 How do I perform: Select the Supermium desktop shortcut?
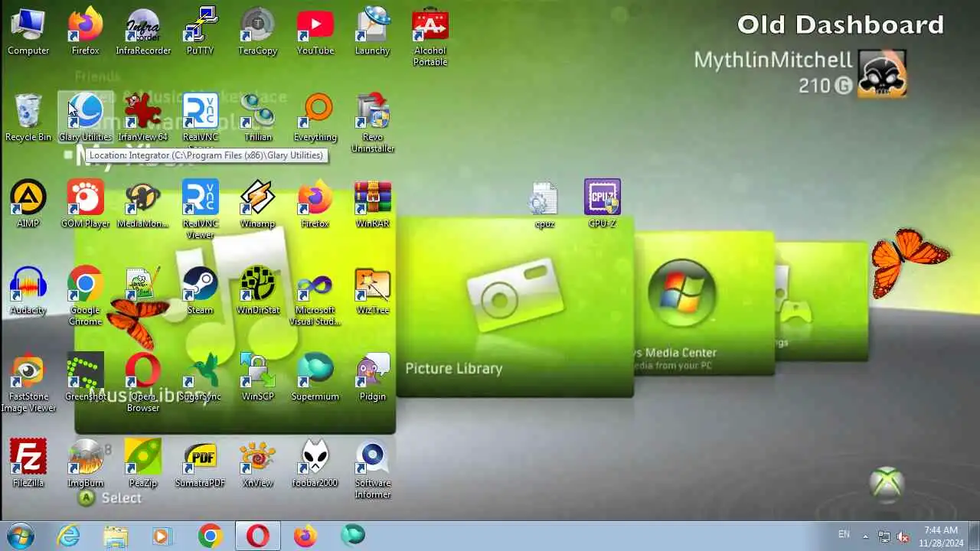click(315, 378)
